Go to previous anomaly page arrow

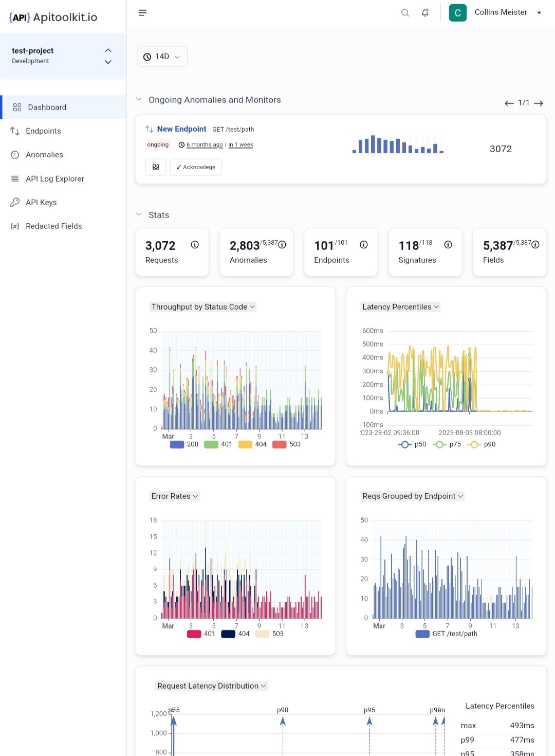click(x=509, y=103)
